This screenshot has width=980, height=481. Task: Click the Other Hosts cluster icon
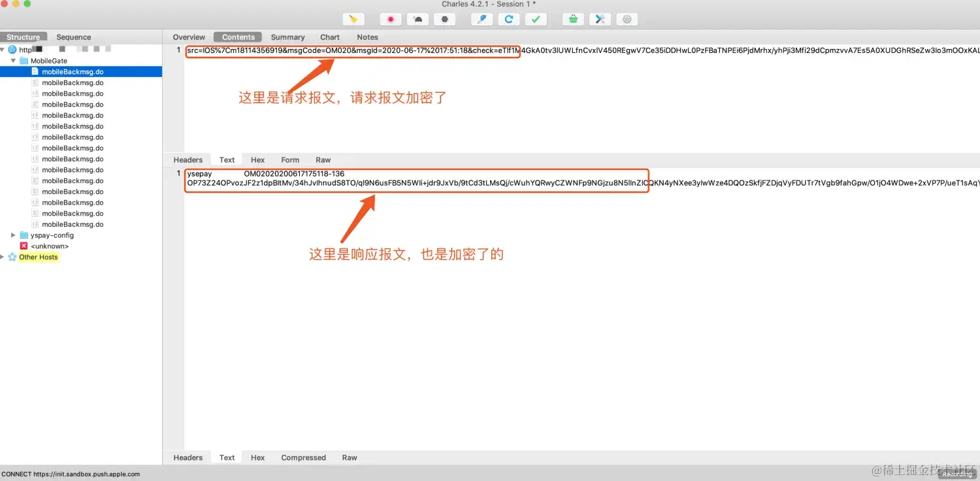coord(12,257)
